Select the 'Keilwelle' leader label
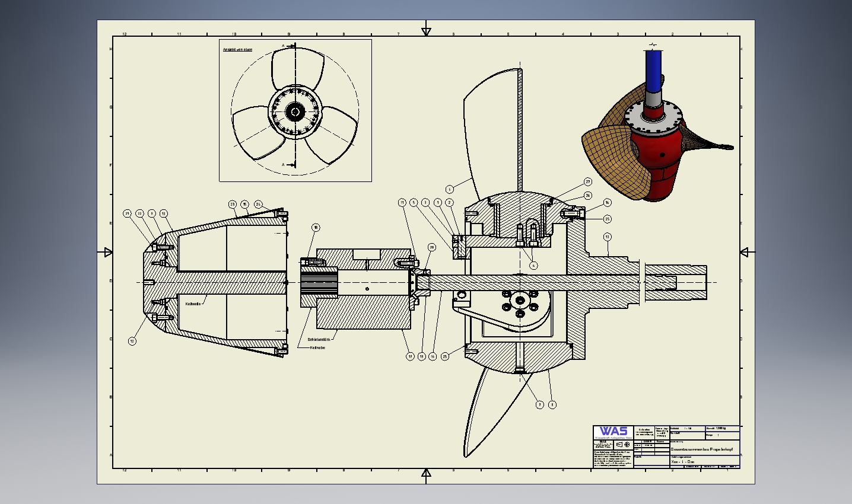 pyautogui.click(x=194, y=304)
